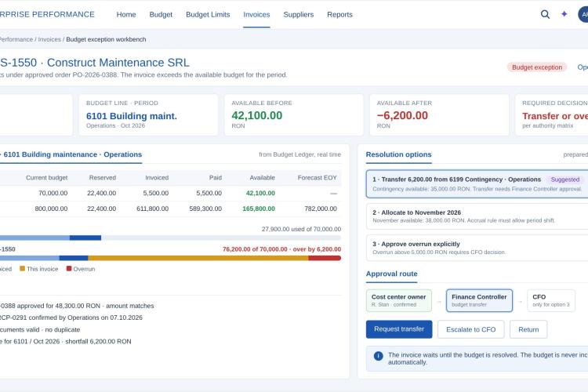The image size is (588, 392).
Task: Click the 6101 Building maint. budget line card
Action: (x=148, y=114)
